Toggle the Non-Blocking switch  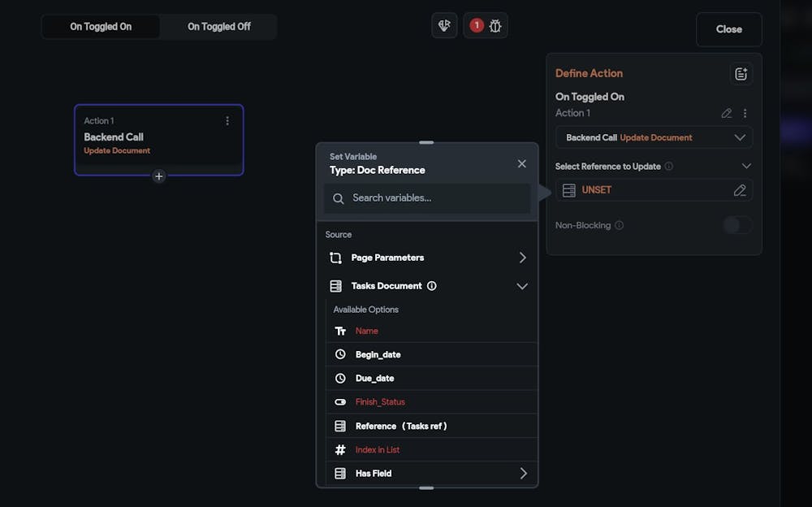(737, 225)
